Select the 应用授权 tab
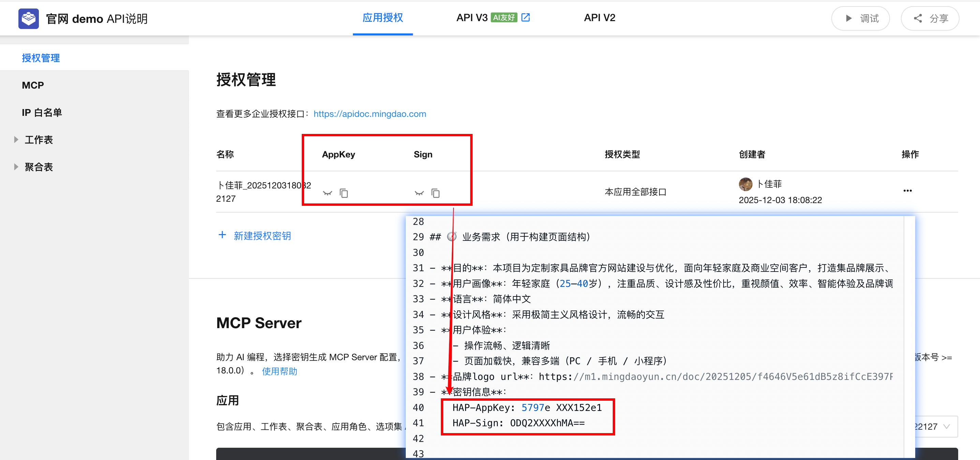 (382, 18)
